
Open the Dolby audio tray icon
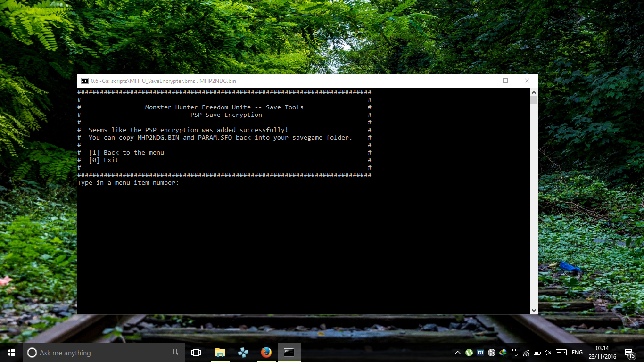coord(480,353)
